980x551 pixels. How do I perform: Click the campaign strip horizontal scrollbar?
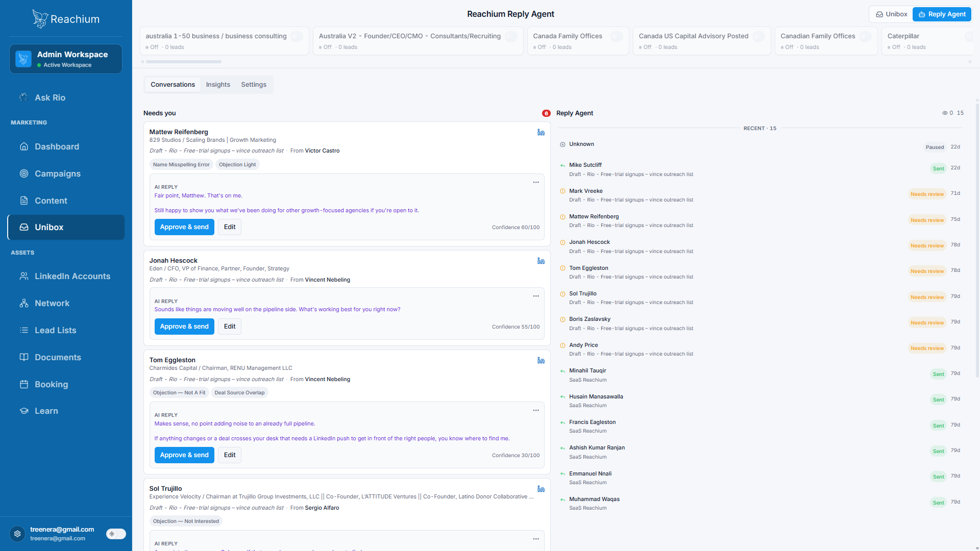[184, 62]
